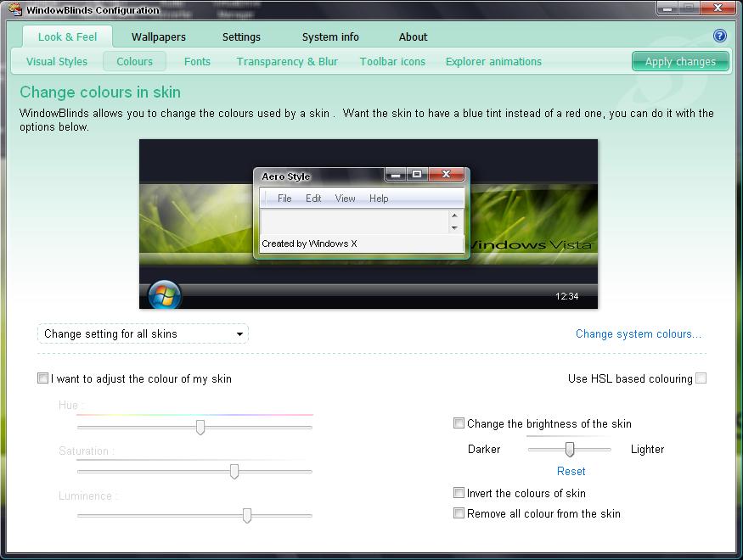Click the Windows start orb in preview
743x560 pixels.
click(165, 295)
